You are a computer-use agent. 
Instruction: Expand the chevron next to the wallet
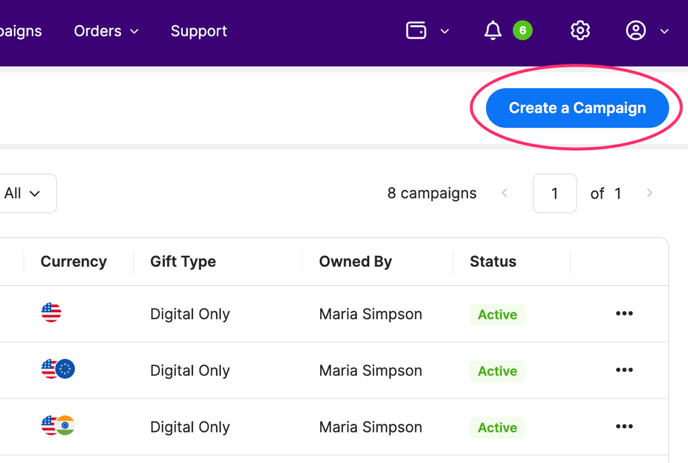(445, 32)
